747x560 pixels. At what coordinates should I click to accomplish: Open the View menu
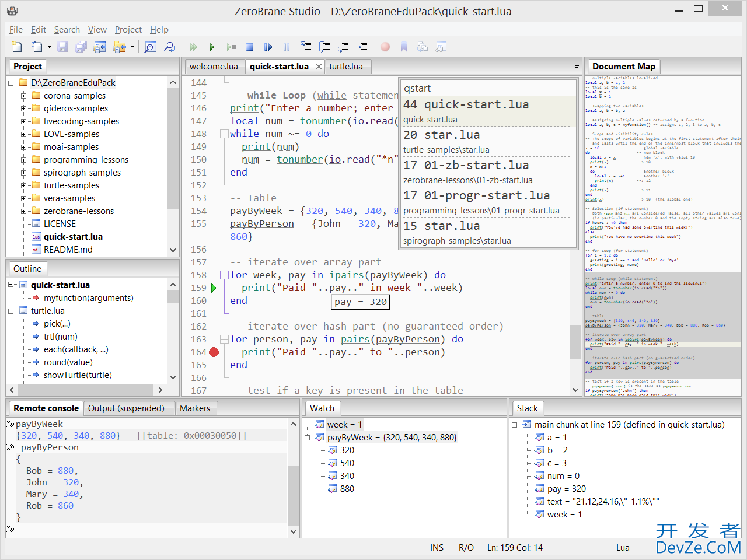(x=97, y=30)
